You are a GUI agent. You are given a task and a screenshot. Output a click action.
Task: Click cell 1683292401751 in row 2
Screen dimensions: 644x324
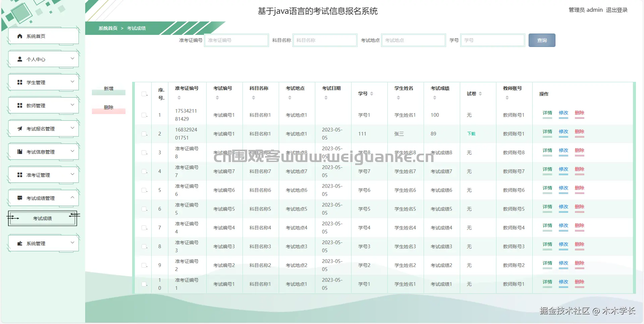[186, 134]
